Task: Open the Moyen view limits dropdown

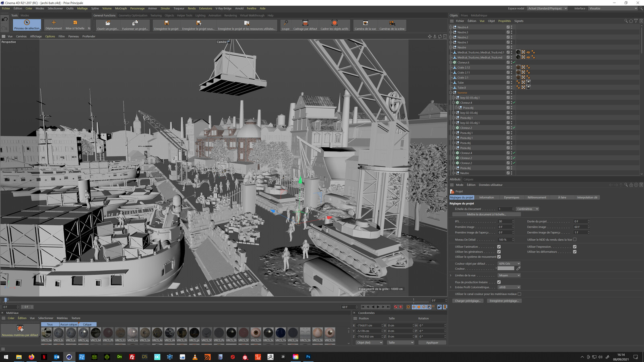Action: pyautogui.click(x=509, y=276)
